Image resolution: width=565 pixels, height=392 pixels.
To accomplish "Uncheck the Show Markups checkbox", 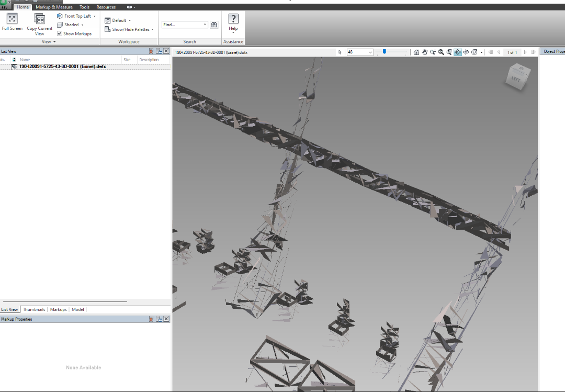I will pos(59,33).
